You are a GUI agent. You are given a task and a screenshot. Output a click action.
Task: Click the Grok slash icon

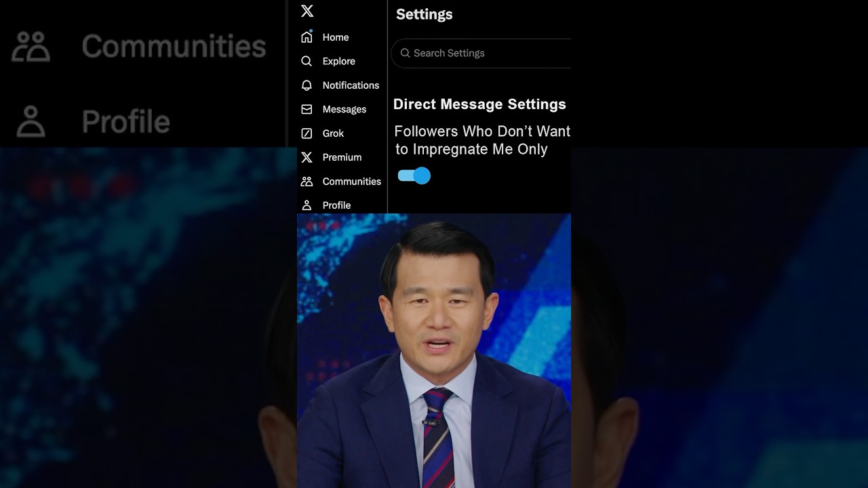pos(307,133)
